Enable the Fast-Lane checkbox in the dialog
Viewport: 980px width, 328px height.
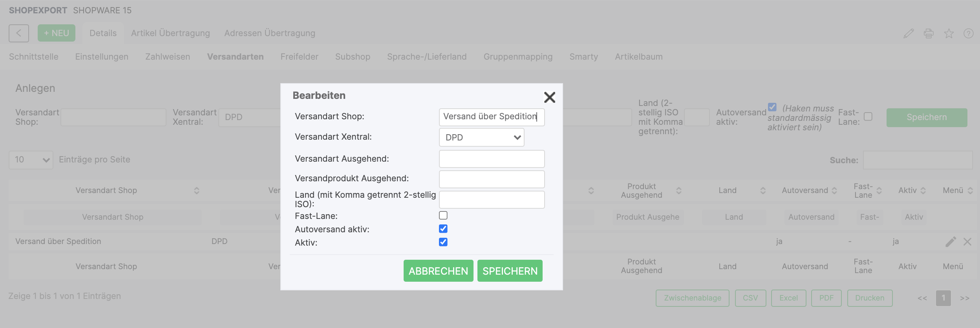click(x=443, y=215)
